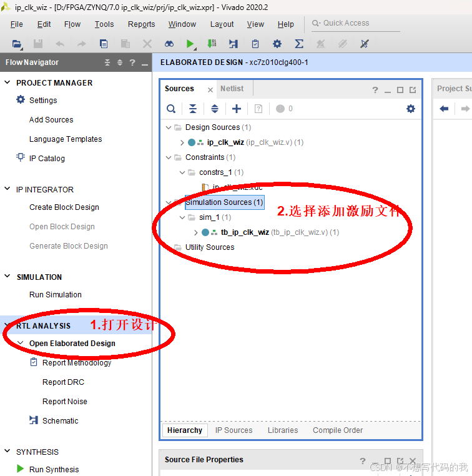The image size is (472, 476).
Task: Click Create Block Design
Action: point(64,207)
